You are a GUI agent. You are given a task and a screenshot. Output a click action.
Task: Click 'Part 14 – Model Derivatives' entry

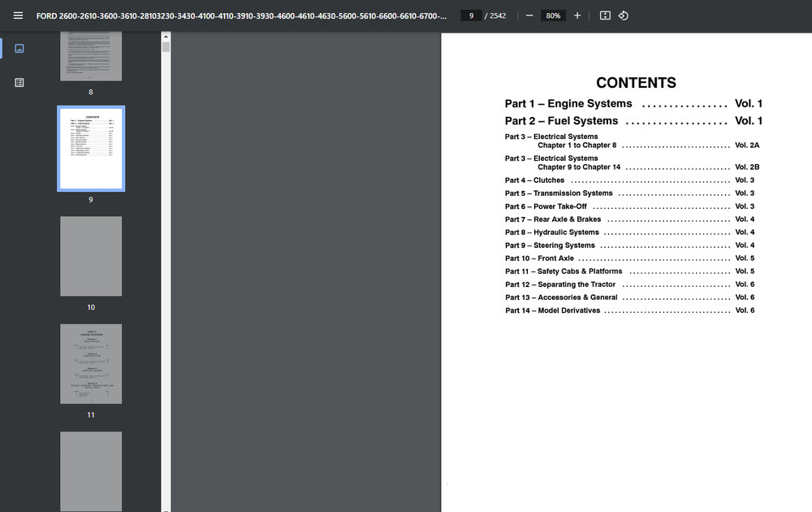click(552, 310)
